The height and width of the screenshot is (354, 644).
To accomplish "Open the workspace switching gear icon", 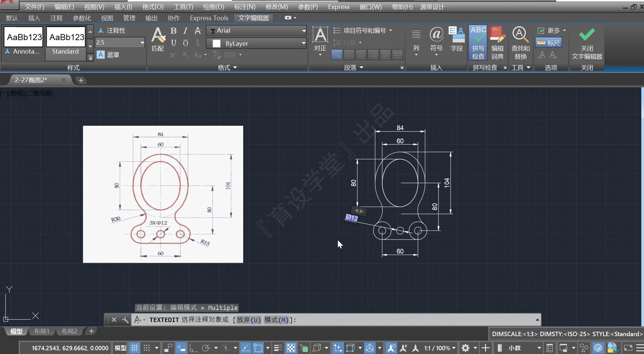I will (x=465, y=348).
